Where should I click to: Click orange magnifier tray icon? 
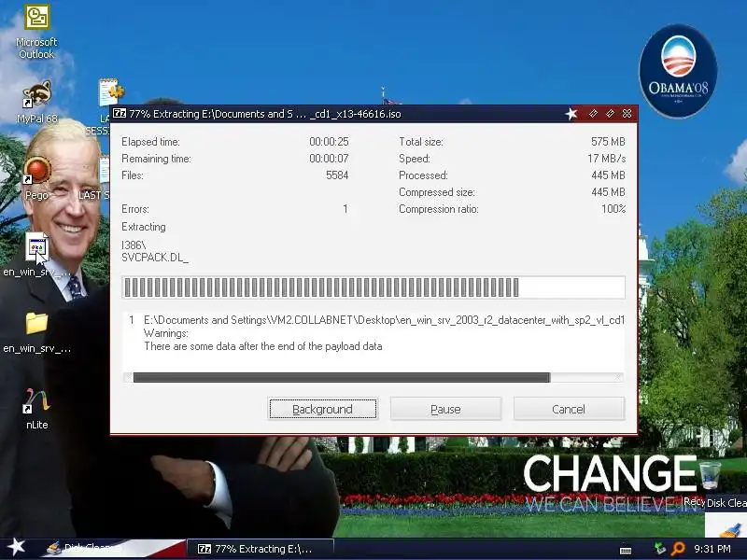tap(678, 549)
